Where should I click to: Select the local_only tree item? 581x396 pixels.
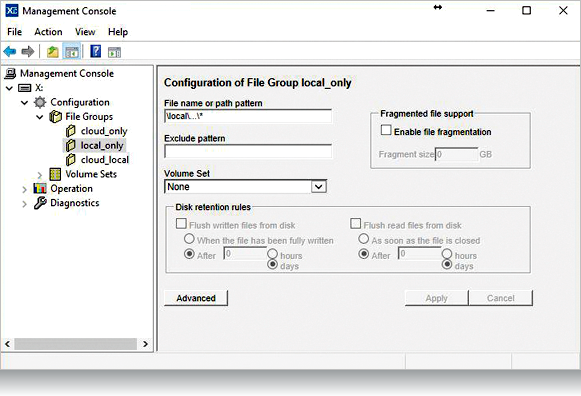coord(102,145)
